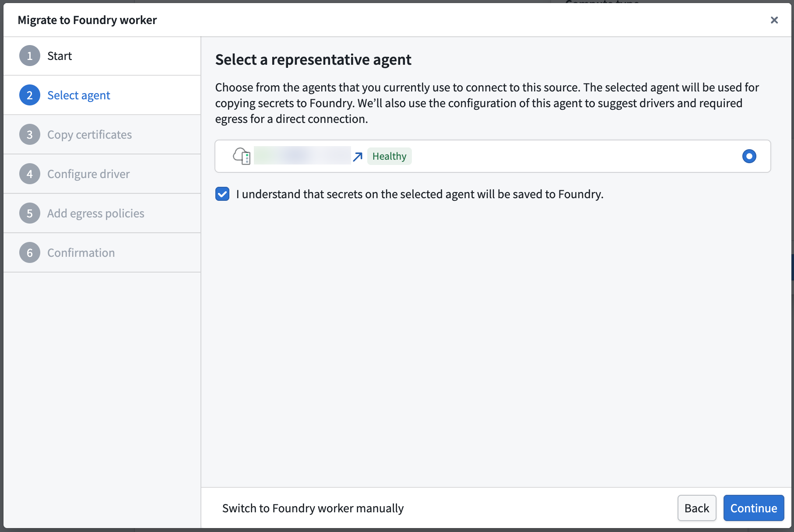Close the Migrate to Foundry worker dialog
This screenshot has height=532, width=794.
(774, 20)
